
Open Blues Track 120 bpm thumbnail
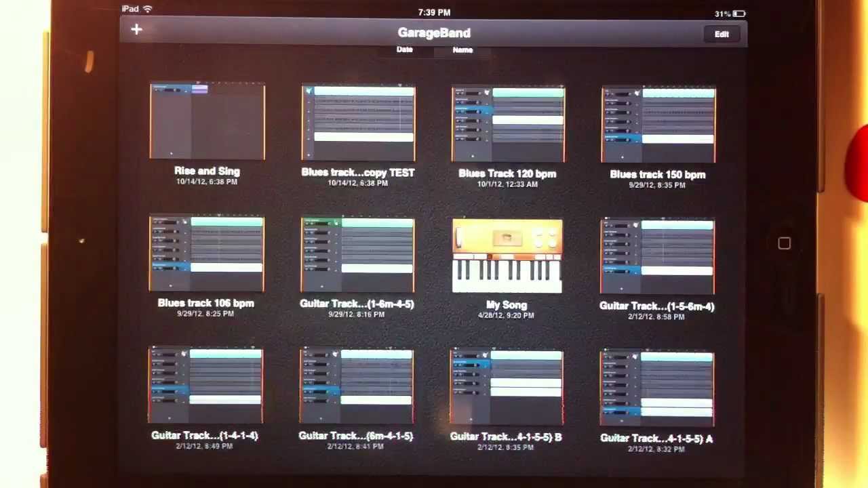point(508,125)
